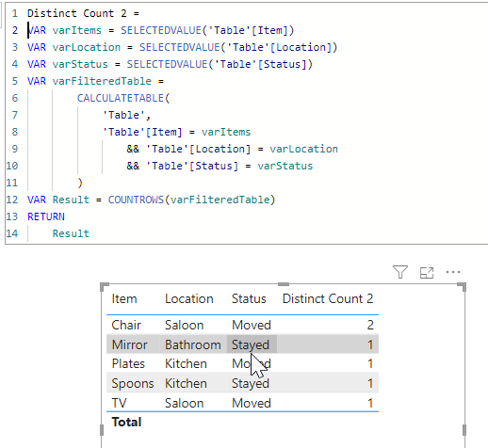Click the Bathroom location cell
The width and height of the screenshot is (488, 448).
coord(193,344)
